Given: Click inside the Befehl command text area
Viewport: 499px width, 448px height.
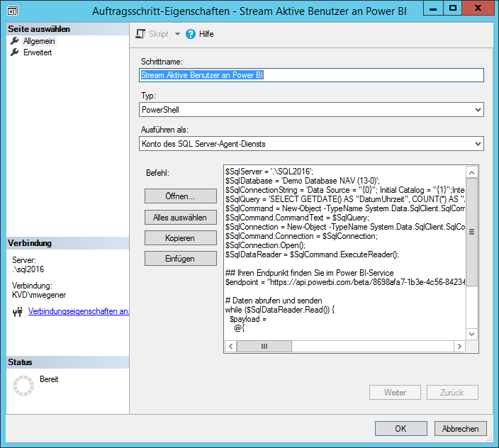Looking at the screenshot, I should (x=345, y=253).
